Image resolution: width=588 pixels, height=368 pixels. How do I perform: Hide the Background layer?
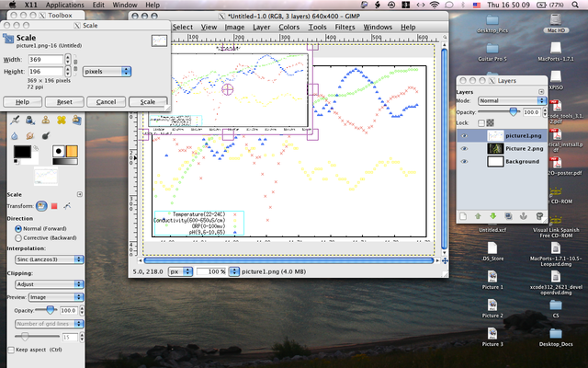click(x=464, y=162)
